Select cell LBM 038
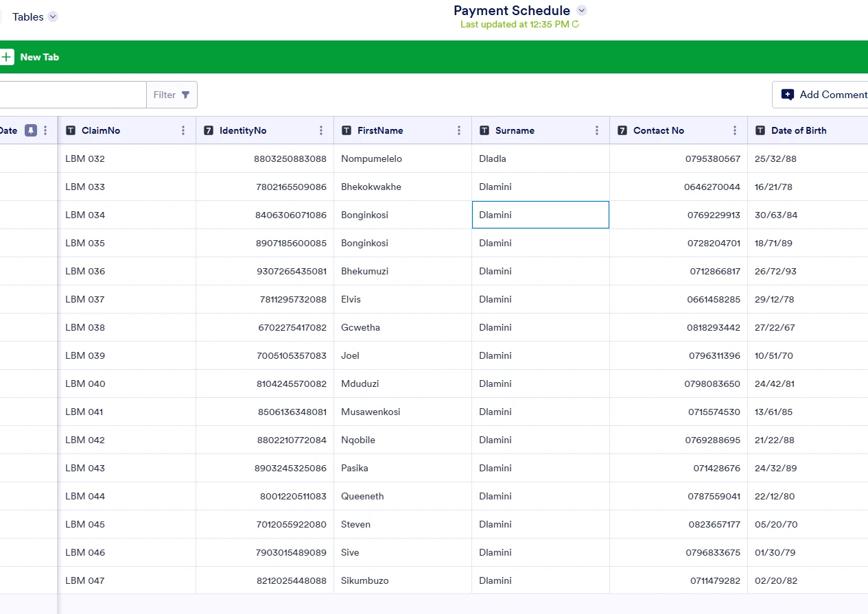Screen dimensions: 868x614 pyautogui.click(x=127, y=327)
